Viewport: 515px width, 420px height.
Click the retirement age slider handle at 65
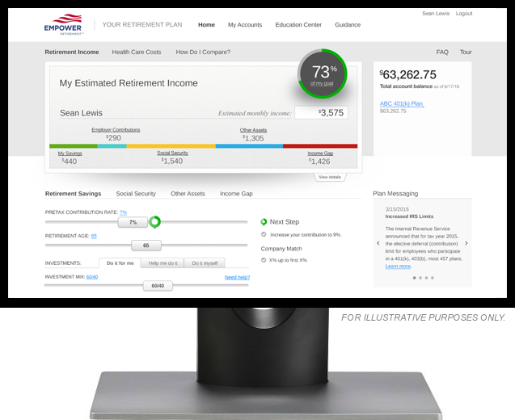coord(146,246)
